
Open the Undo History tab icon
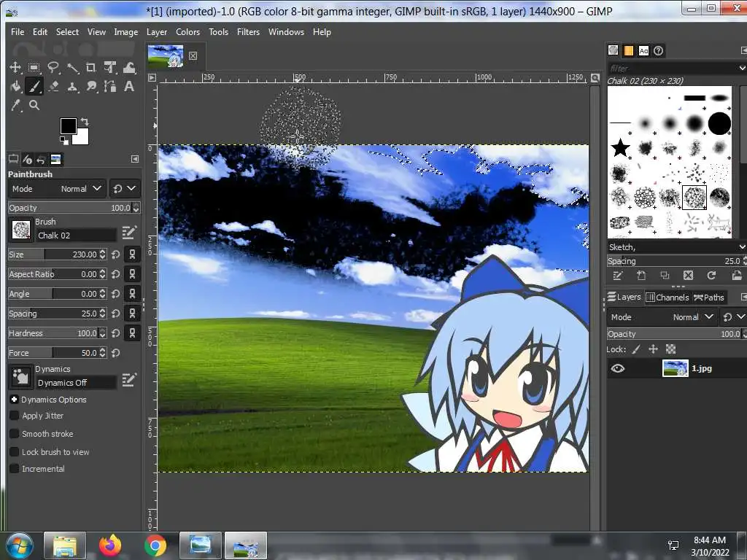41,160
